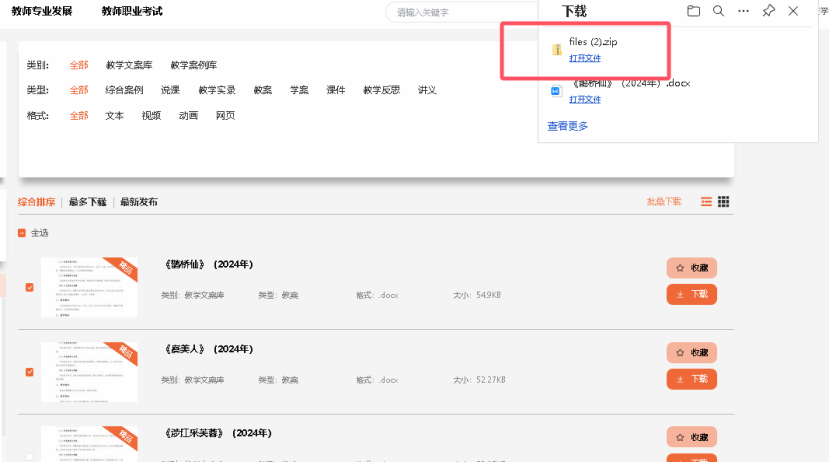Switch to grid view layout icon
Viewport: 830px width, 462px height.
(724, 202)
